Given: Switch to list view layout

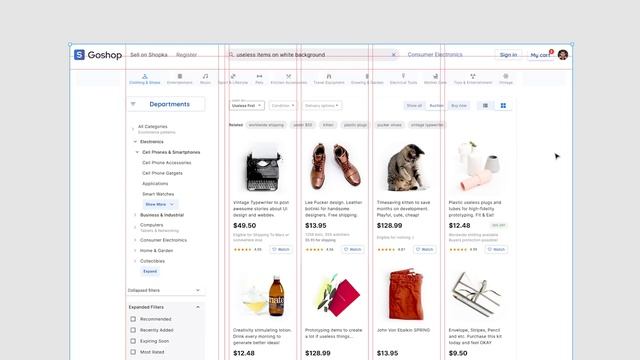Looking at the screenshot, I should tap(485, 106).
